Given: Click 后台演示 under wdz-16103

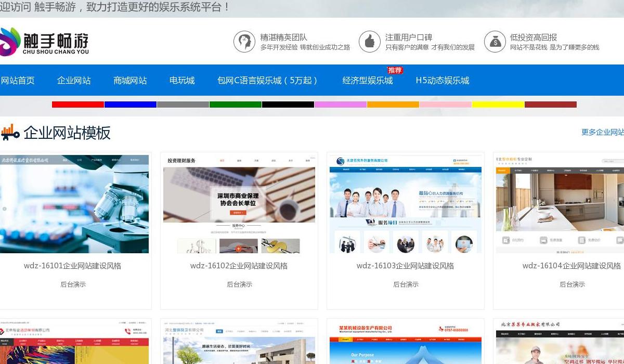Looking at the screenshot, I should coord(406,284).
